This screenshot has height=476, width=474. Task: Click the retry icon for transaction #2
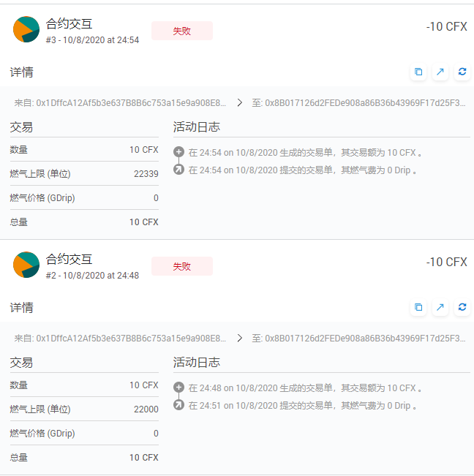click(462, 307)
